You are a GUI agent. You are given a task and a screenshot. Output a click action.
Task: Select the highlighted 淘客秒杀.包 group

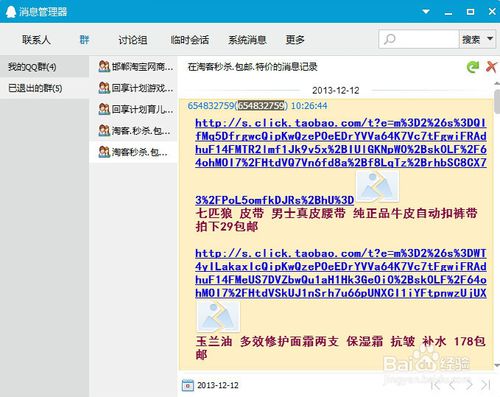click(x=133, y=152)
